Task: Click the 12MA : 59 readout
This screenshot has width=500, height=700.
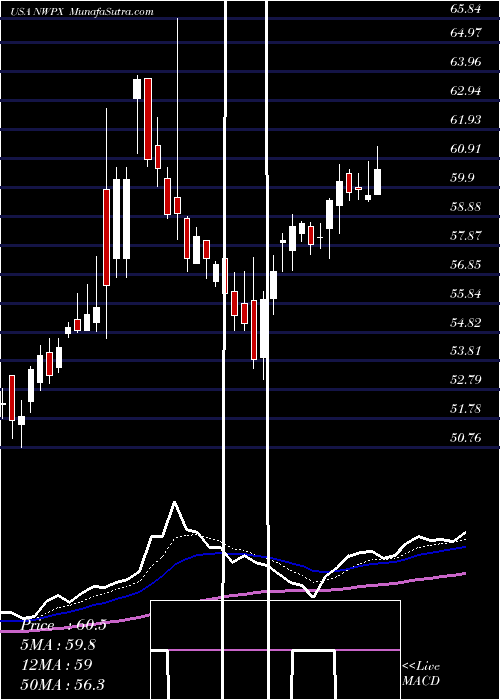Action: tap(56, 664)
